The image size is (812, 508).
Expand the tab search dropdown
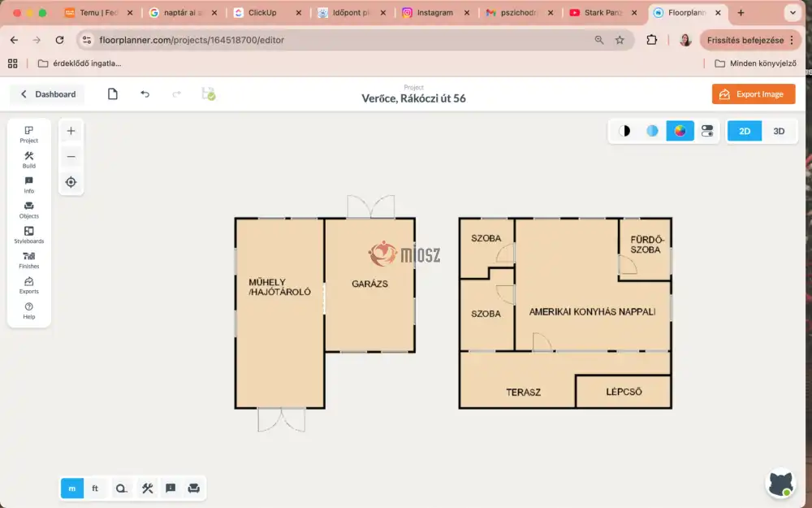coord(793,12)
